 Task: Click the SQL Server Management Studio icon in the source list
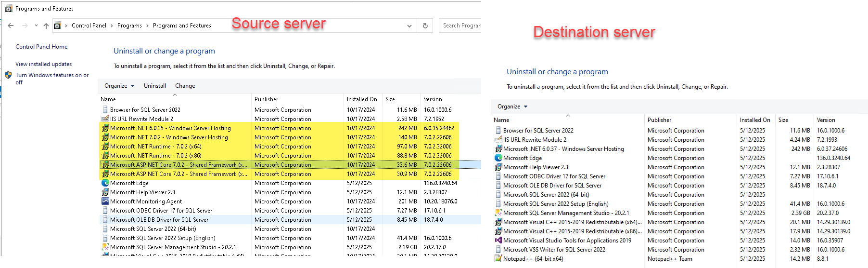click(105, 247)
